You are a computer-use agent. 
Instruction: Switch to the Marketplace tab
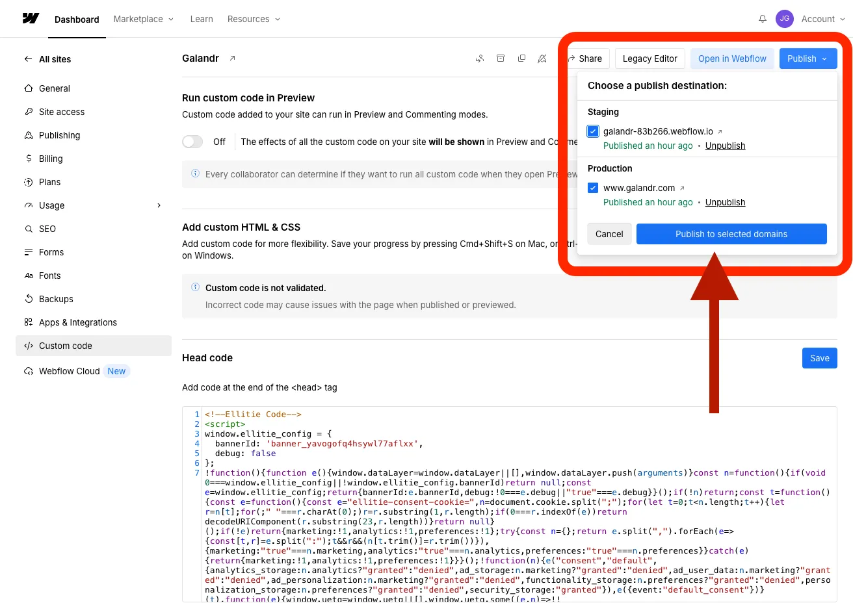(x=138, y=19)
